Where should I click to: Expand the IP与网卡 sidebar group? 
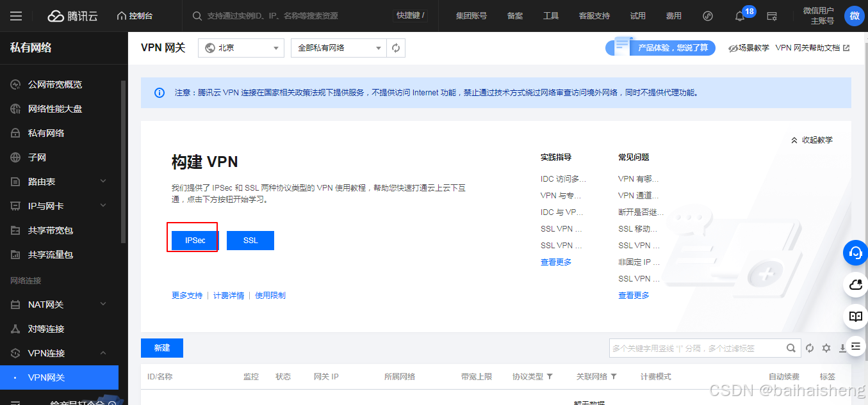click(60, 206)
